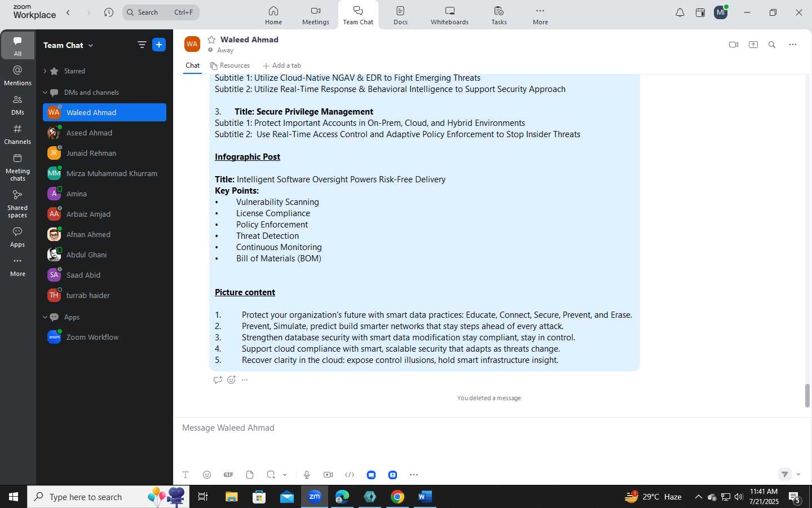Open chat with Saad Abid
Image resolution: width=812 pixels, height=508 pixels.
pos(104,275)
